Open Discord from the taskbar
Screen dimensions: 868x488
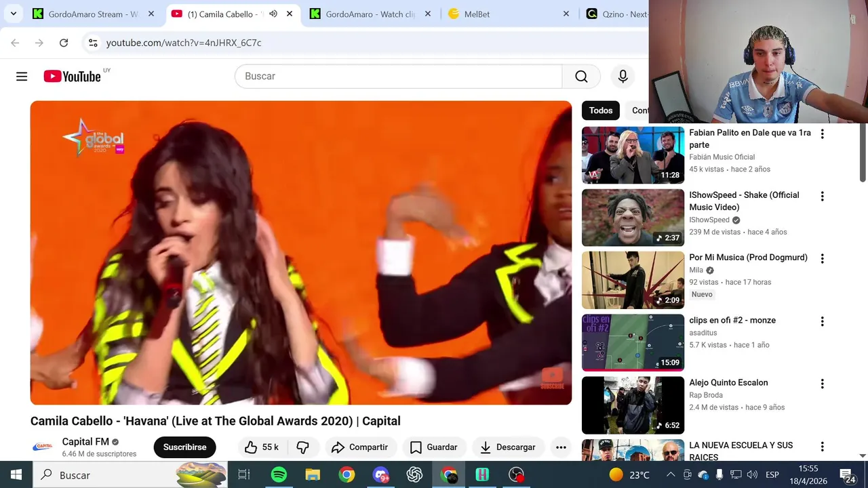click(380, 474)
